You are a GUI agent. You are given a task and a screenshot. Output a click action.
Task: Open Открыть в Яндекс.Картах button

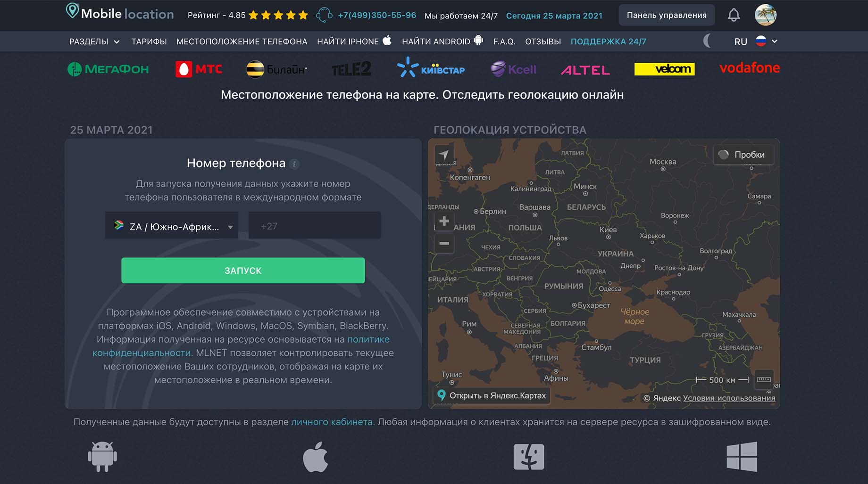click(492, 395)
